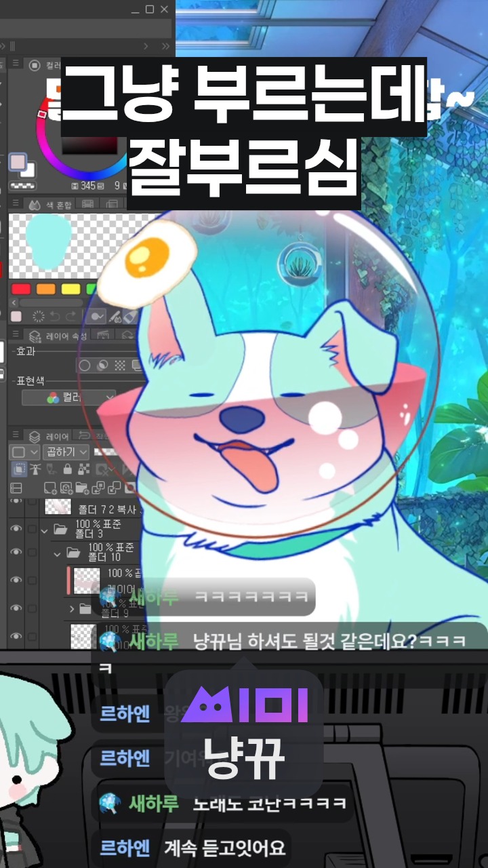The height and width of the screenshot is (868, 488).
Task: Select the color mixing brush tool
Action: tap(98, 317)
